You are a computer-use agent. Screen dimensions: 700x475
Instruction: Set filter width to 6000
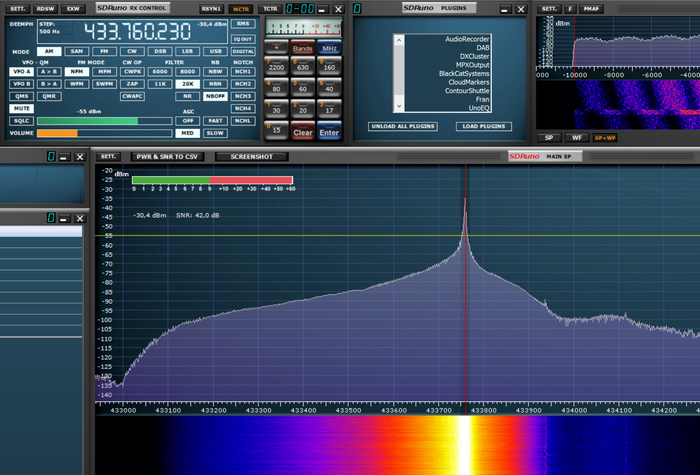tap(160, 71)
